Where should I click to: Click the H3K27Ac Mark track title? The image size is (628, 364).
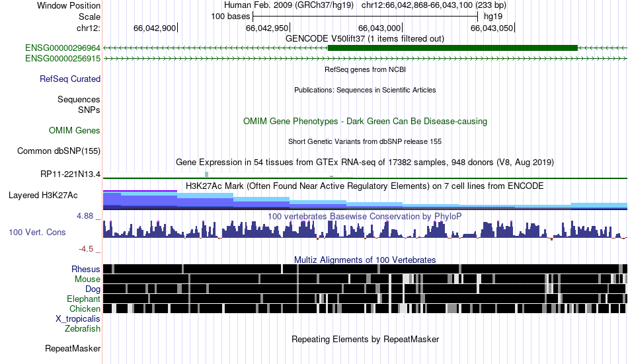(x=365, y=186)
